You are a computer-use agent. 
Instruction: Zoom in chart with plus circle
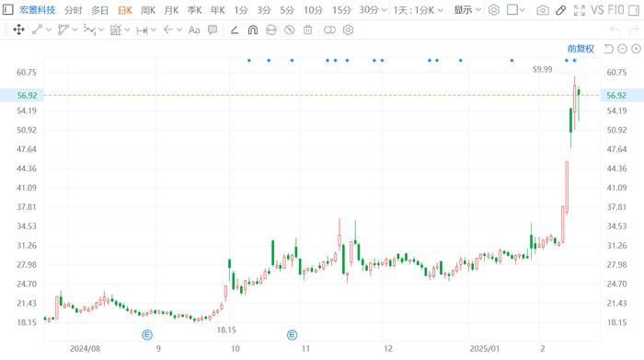tap(636, 49)
